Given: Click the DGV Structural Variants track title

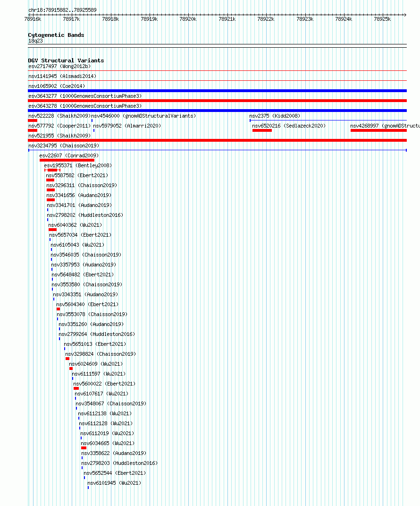Looking at the screenshot, I should pos(66,60).
